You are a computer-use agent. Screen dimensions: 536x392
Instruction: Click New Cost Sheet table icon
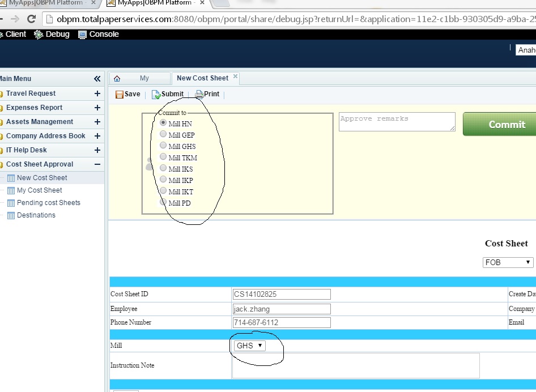click(x=11, y=178)
